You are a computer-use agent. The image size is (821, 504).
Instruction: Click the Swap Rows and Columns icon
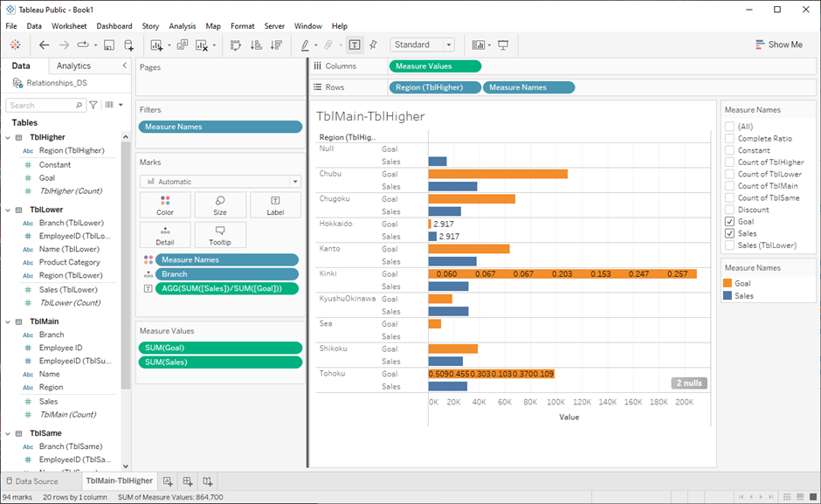coord(236,45)
